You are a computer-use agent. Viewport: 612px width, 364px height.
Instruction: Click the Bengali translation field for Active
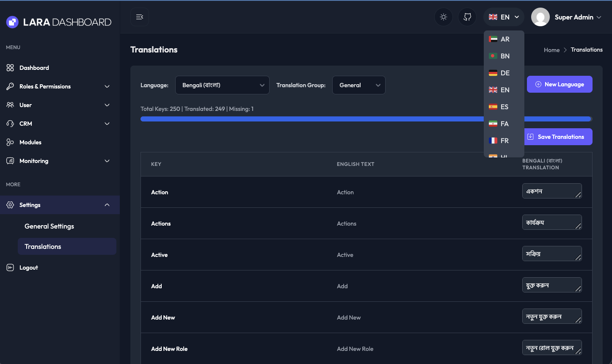point(551,254)
